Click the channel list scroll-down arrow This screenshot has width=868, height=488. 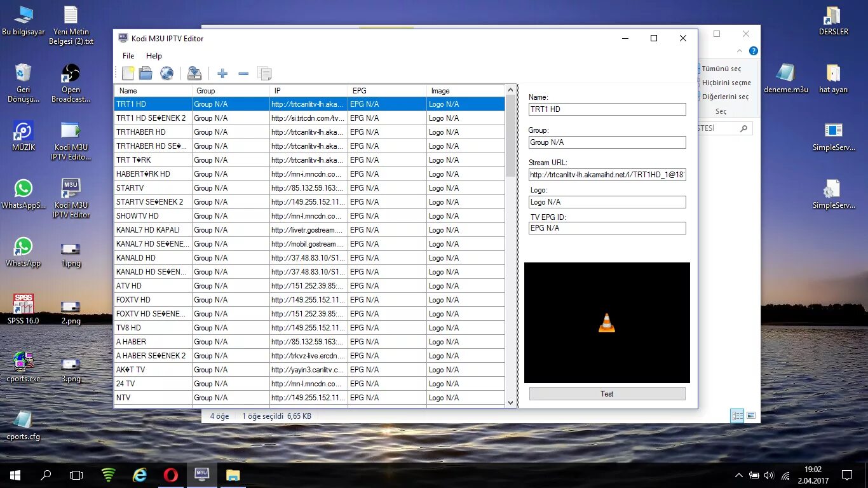(x=510, y=402)
